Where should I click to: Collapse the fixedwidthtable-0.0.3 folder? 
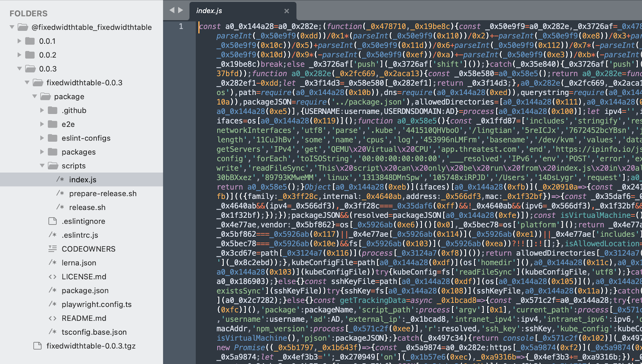(27, 83)
